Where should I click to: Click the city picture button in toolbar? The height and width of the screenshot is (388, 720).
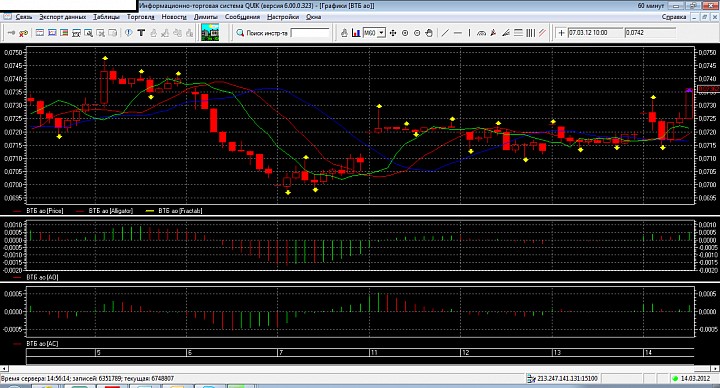pyautogui.click(x=210, y=33)
